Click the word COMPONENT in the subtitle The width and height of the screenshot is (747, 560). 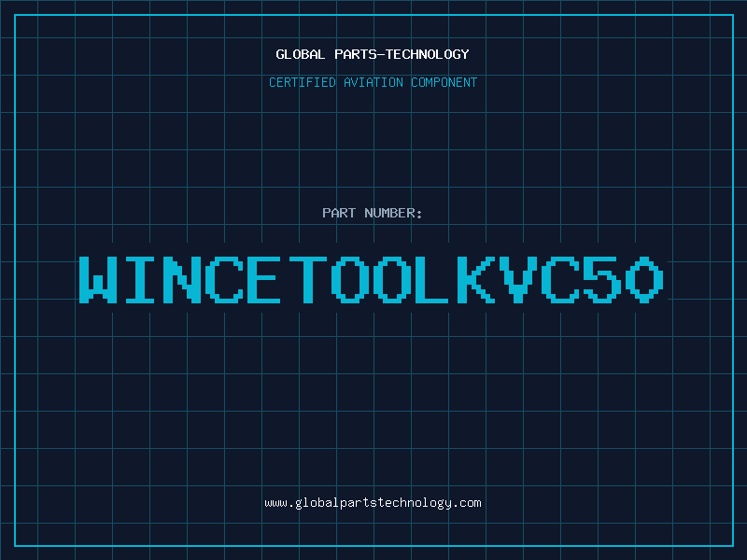pos(444,82)
